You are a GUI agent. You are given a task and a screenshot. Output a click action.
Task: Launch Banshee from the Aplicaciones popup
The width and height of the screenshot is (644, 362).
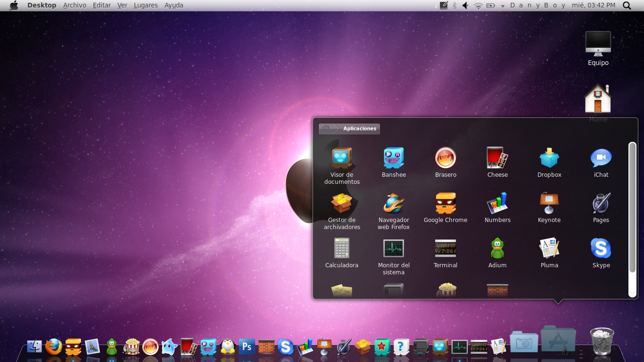[x=394, y=163]
